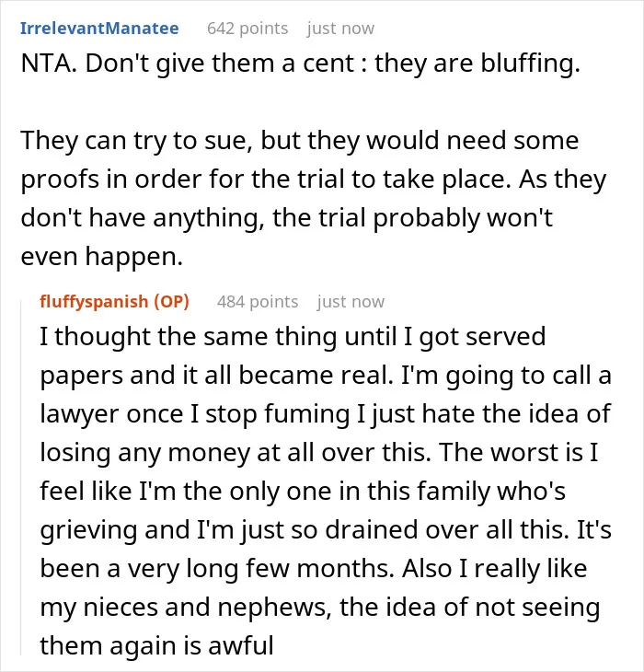644x672 pixels.
Task: Click 'been a very long few months' text
Action: click(217, 569)
